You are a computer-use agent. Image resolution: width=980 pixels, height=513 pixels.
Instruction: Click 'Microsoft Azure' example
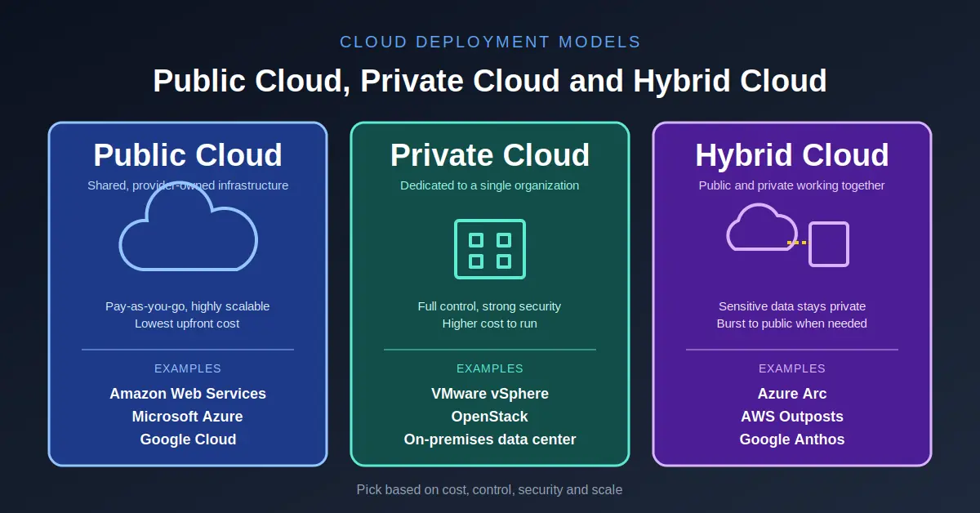pyautogui.click(x=188, y=417)
